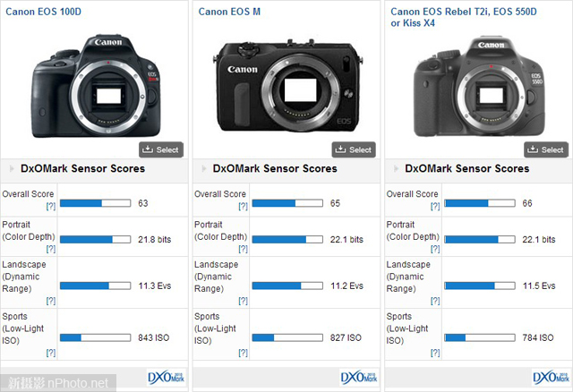Viewport: 573px width, 392px height.
Task: Click the Color Depth bar for EOS M
Action: 287,239
